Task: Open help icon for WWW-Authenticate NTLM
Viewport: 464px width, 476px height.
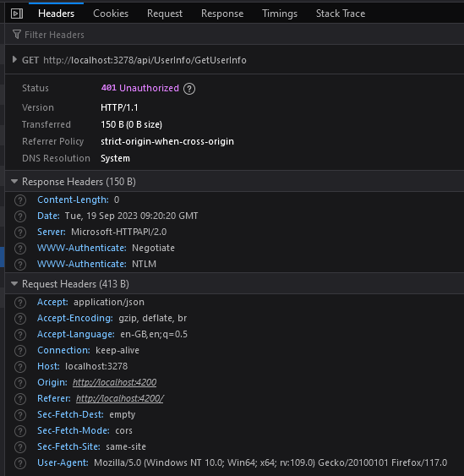Action: click(20, 265)
